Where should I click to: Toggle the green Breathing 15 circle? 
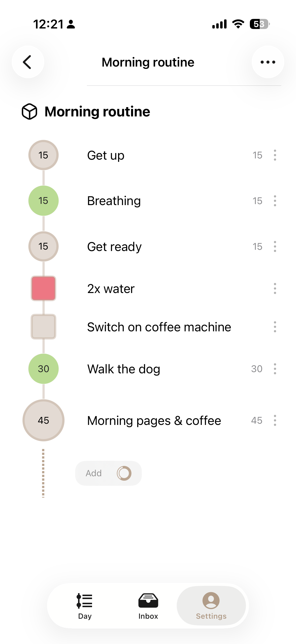[43, 201]
